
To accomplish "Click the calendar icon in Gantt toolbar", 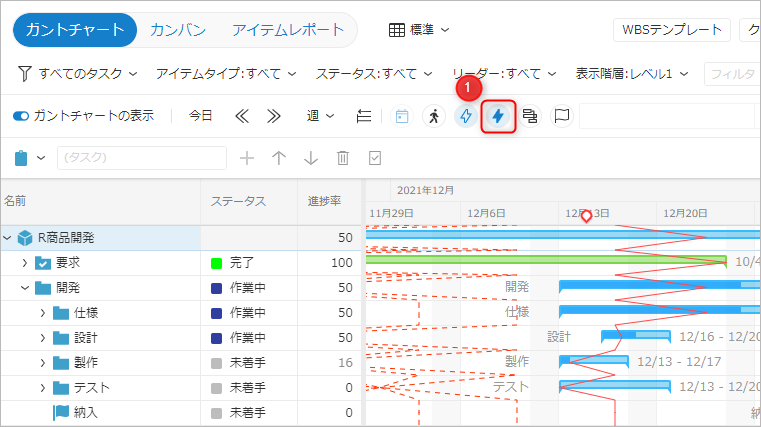I will (402, 116).
